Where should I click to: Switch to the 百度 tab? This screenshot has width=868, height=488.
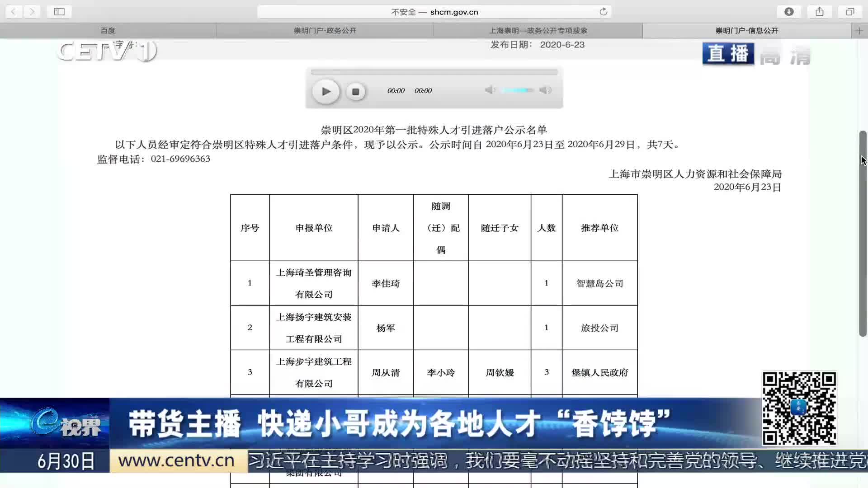point(108,31)
